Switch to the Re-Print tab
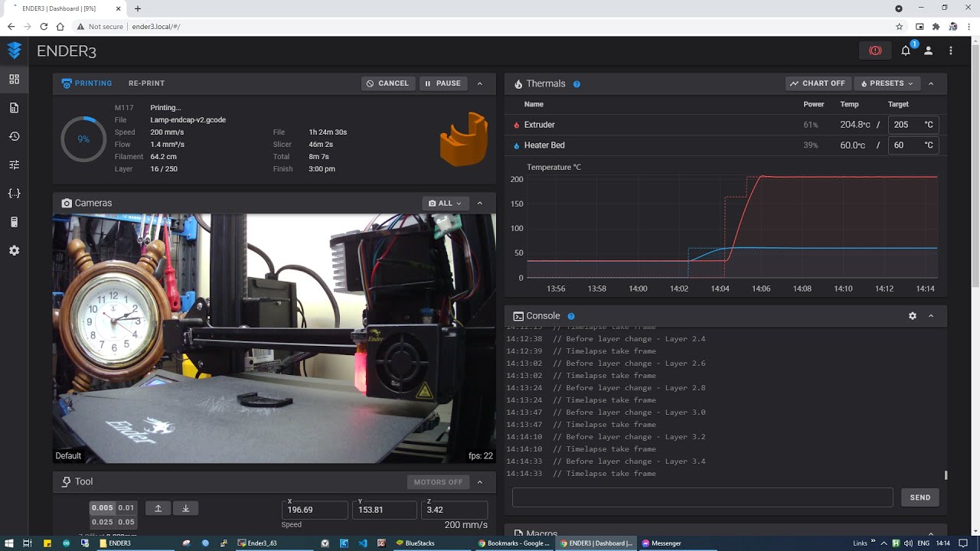The image size is (980, 551). click(x=146, y=83)
